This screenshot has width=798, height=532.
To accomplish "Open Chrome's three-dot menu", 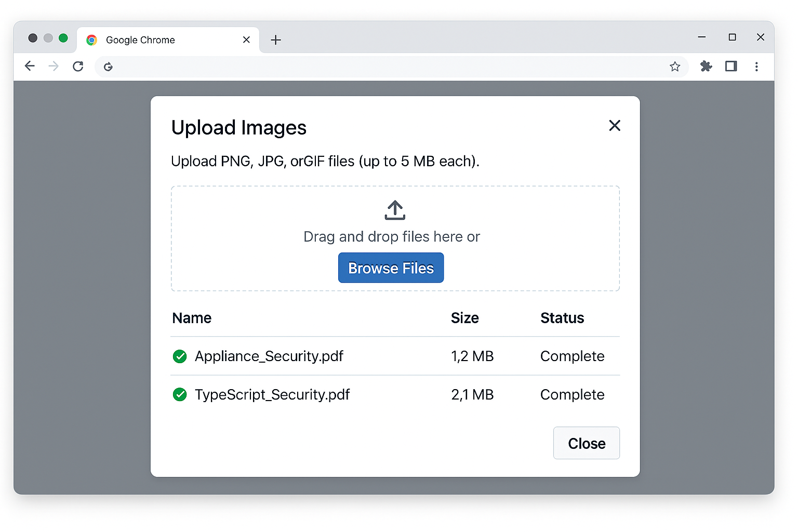I will click(x=756, y=66).
